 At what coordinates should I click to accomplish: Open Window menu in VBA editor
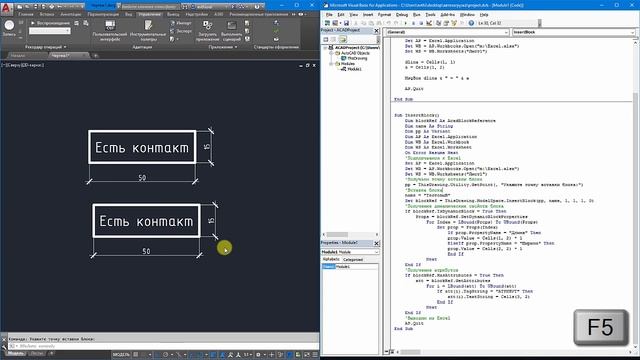click(x=467, y=15)
